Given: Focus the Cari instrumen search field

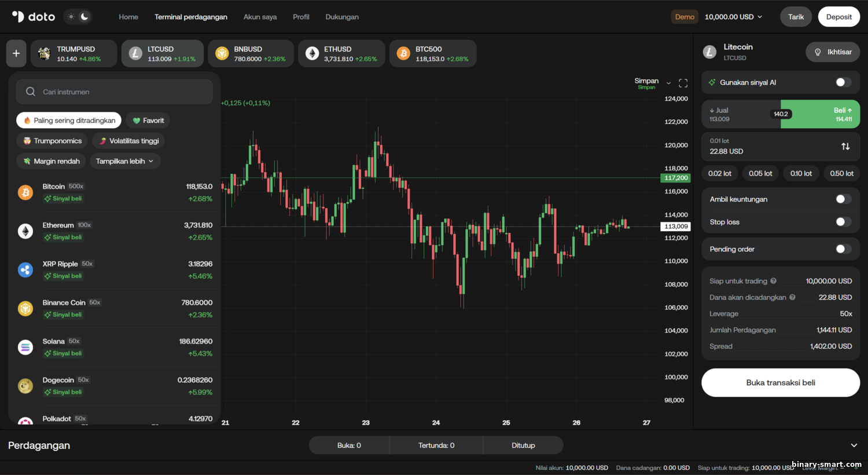Looking at the screenshot, I should click(115, 92).
